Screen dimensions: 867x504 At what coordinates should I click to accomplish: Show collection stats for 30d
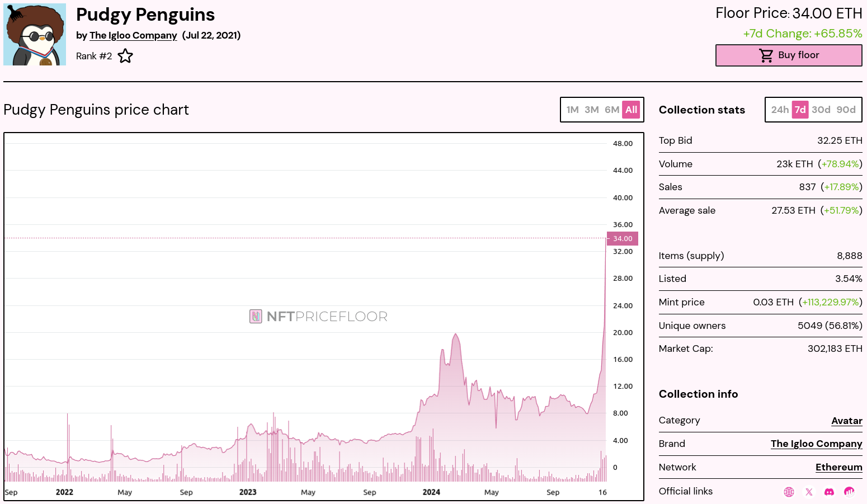point(821,110)
